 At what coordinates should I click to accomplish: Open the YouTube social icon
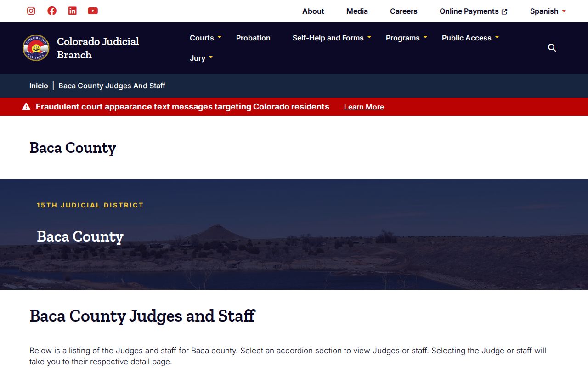coord(93,11)
